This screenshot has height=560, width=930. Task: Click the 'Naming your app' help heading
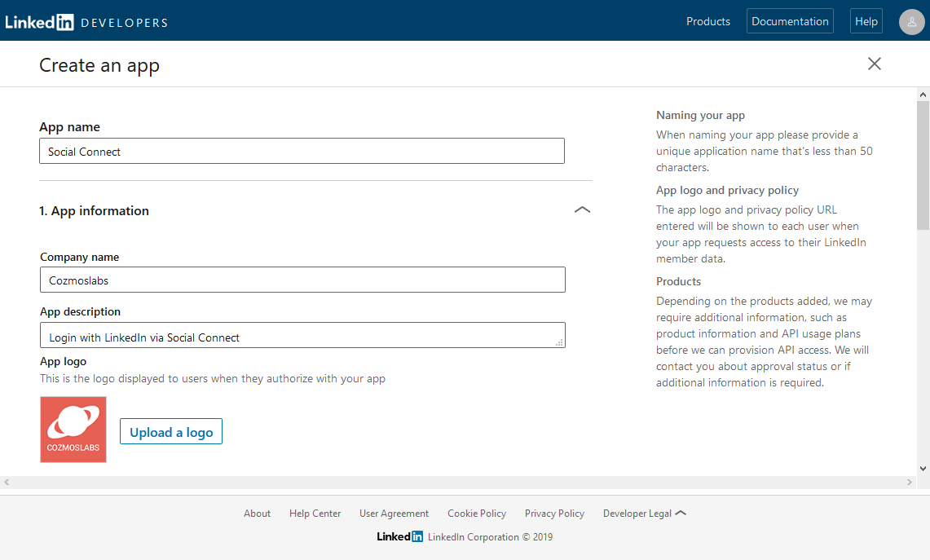click(x=700, y=116)
